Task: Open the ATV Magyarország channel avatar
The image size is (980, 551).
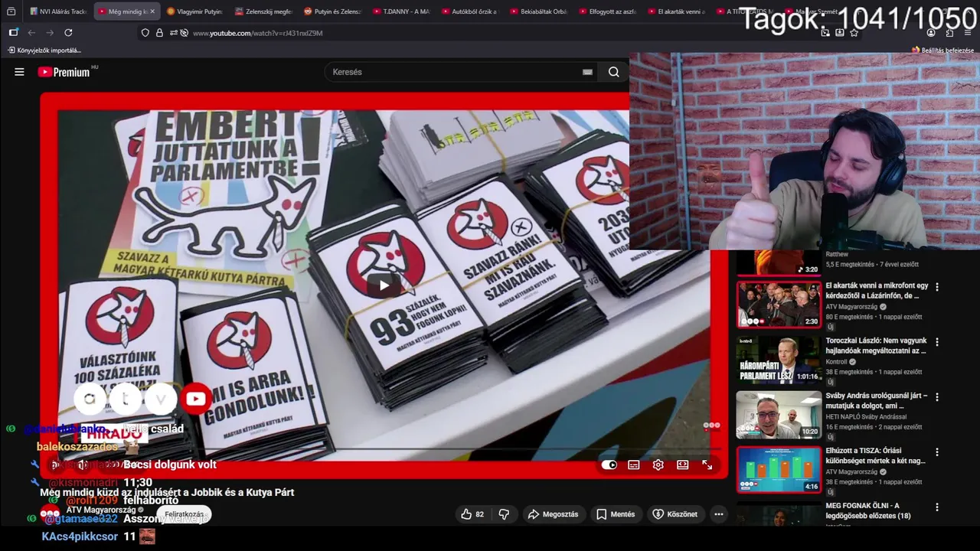Action: [51, 514]
